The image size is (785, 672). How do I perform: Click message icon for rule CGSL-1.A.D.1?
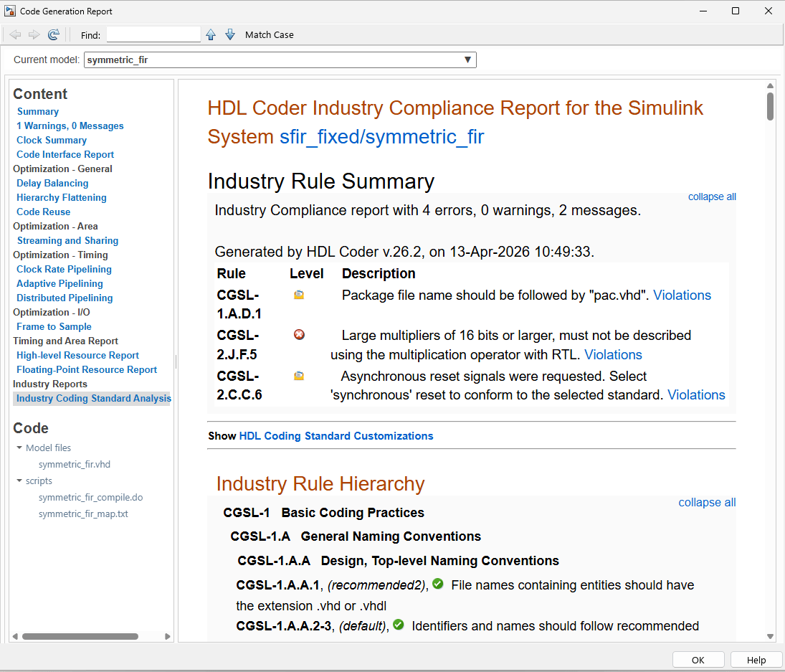299,295
